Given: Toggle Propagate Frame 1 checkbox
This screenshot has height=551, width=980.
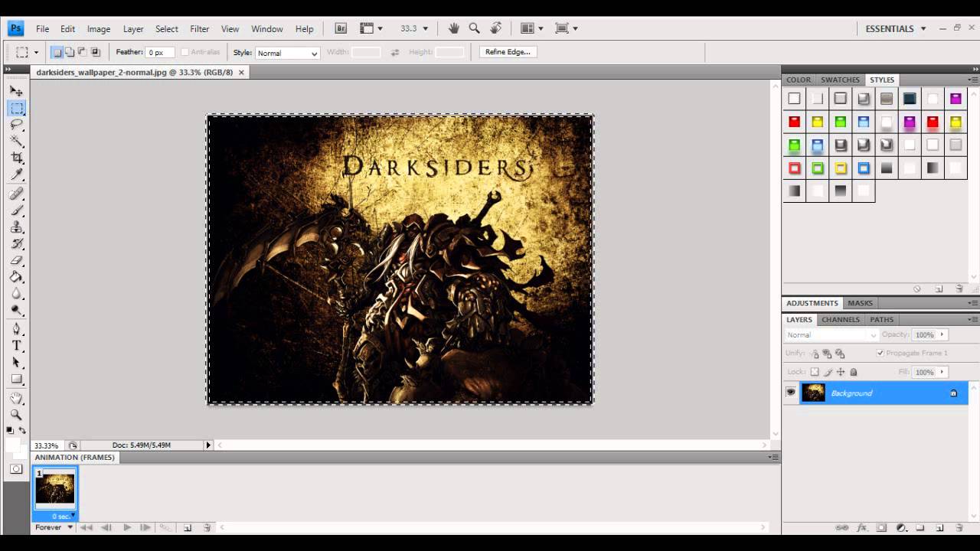Looking at the screenshot, I should pos(880,353).
